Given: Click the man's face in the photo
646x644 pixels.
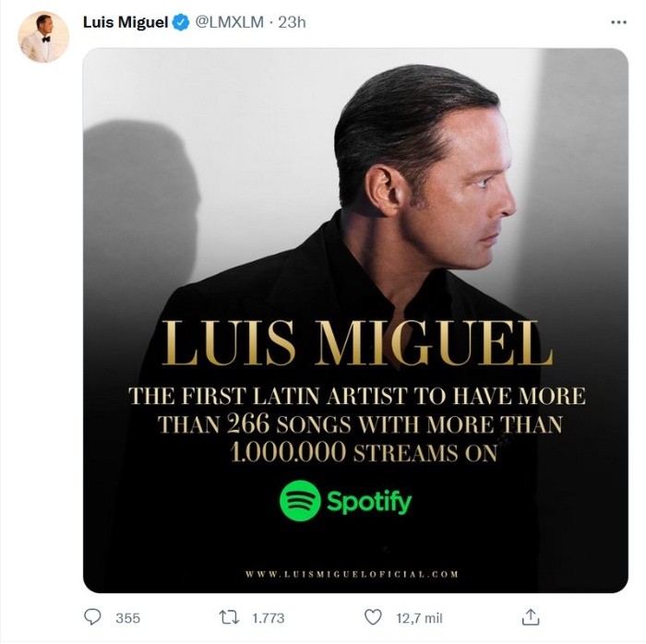Looking at the screenshot, I should [480, 198].
